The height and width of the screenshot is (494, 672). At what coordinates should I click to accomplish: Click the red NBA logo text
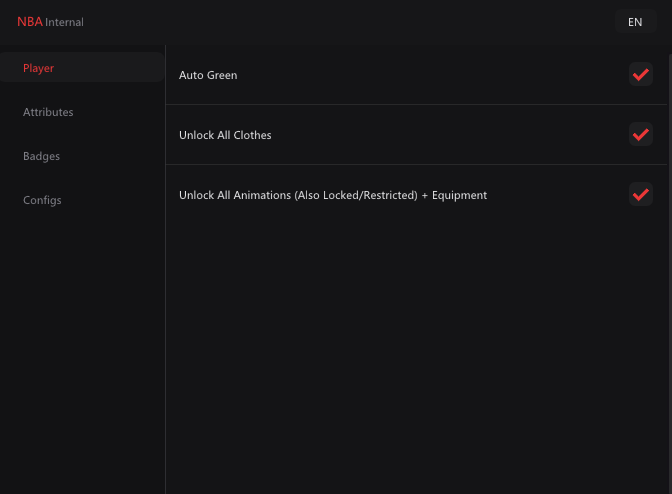coord(30,22)
